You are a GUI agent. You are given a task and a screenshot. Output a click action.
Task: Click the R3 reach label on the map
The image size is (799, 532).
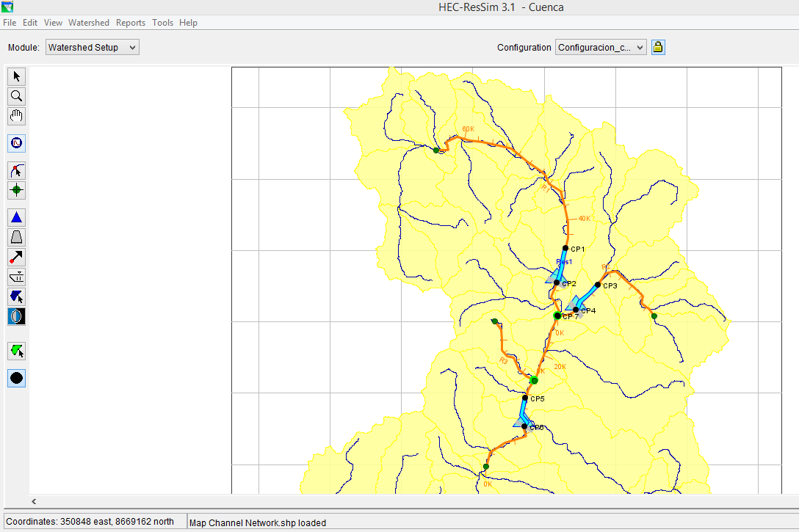point(504,360)
